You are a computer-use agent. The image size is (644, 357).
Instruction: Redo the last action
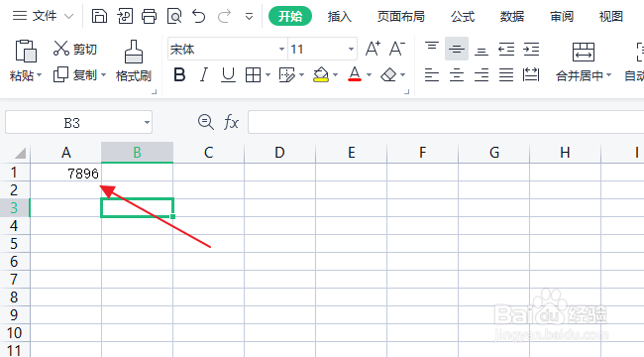[224, 17]
